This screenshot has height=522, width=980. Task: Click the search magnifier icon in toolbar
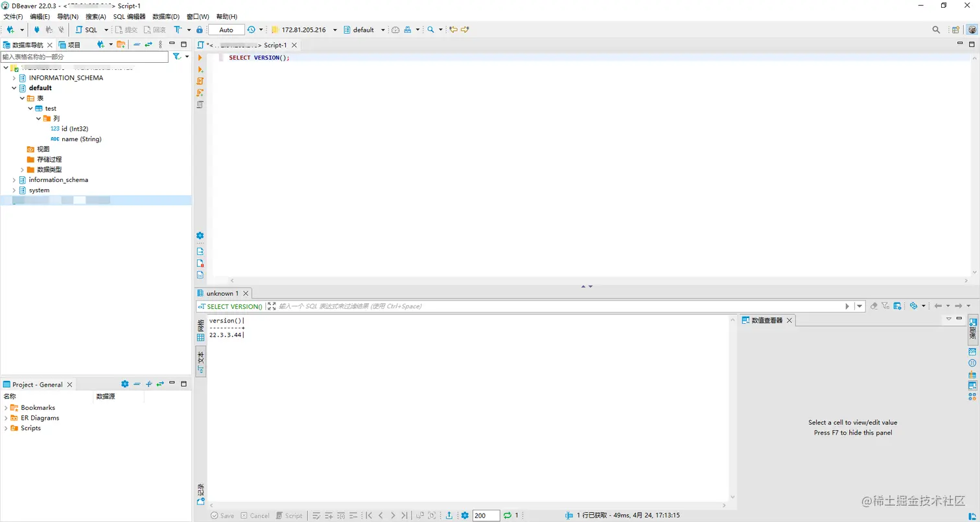click(x=430, y=30)
